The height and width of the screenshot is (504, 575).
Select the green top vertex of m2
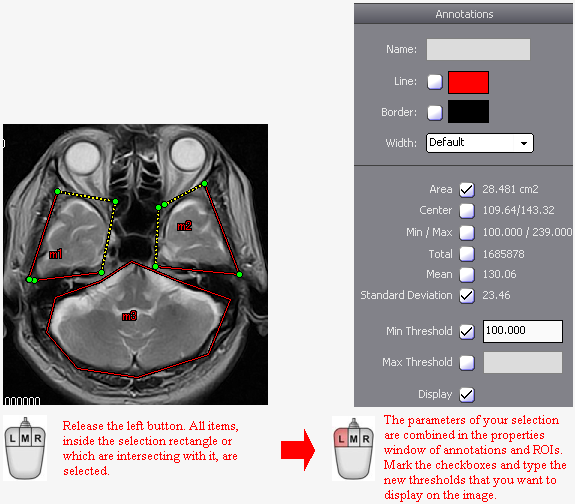click(205, 183)
